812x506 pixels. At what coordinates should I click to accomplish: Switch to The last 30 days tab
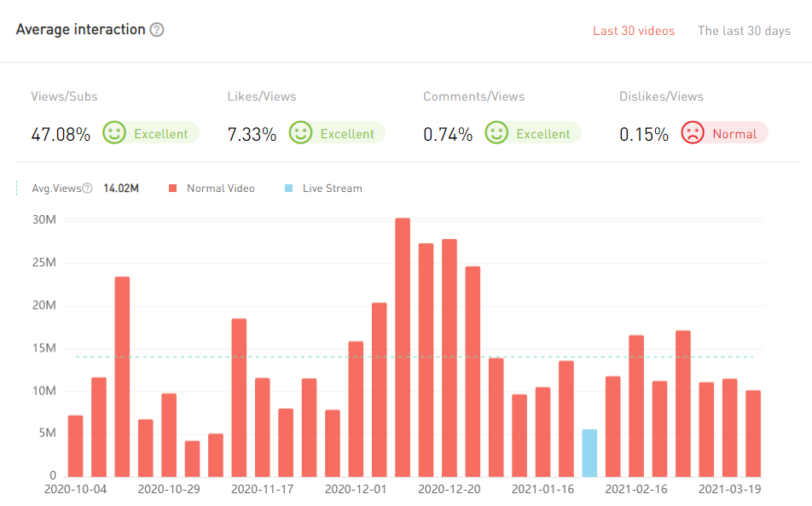tap(744, 31)
